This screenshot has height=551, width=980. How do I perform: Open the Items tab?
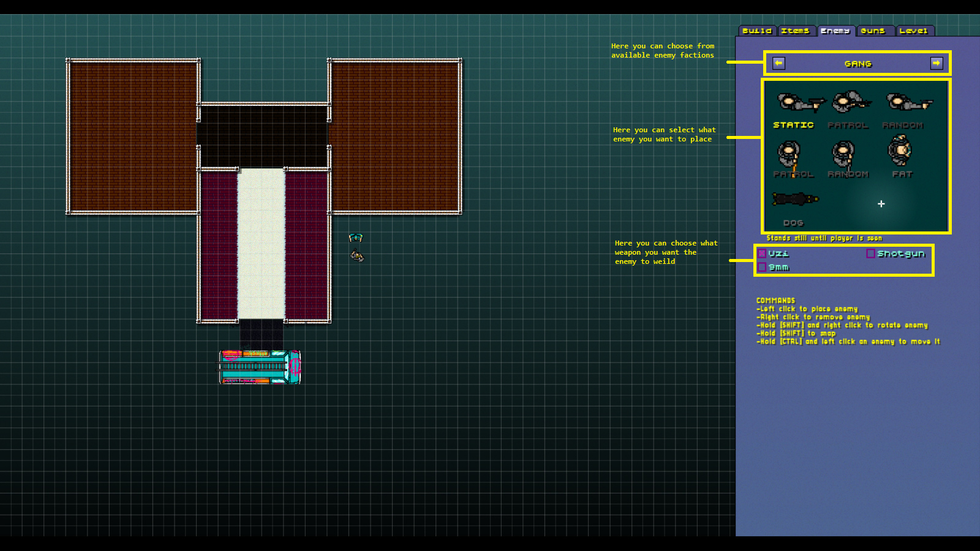point(795,31)
